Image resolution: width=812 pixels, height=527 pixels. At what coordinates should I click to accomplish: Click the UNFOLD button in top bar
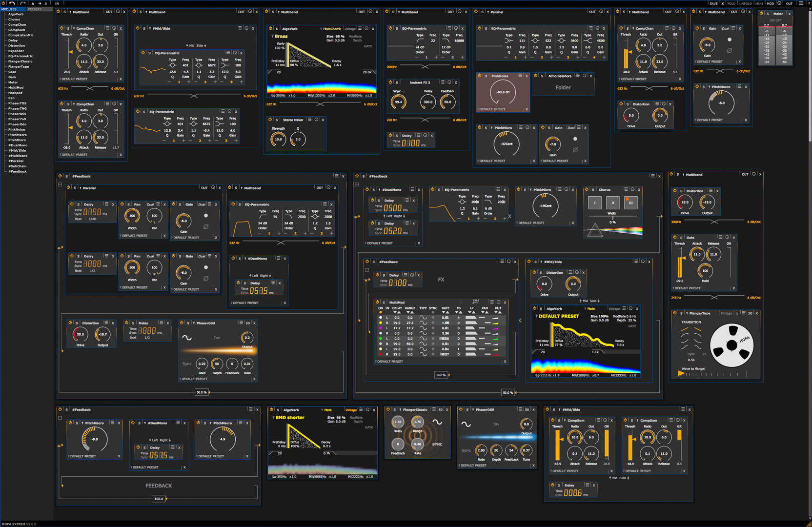point(745,3)
